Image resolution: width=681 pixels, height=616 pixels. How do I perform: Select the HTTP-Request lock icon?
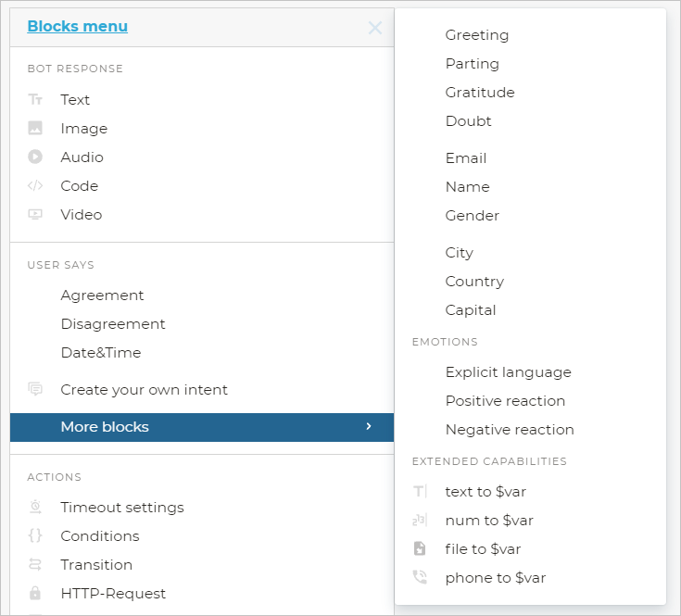pos(35,594)
